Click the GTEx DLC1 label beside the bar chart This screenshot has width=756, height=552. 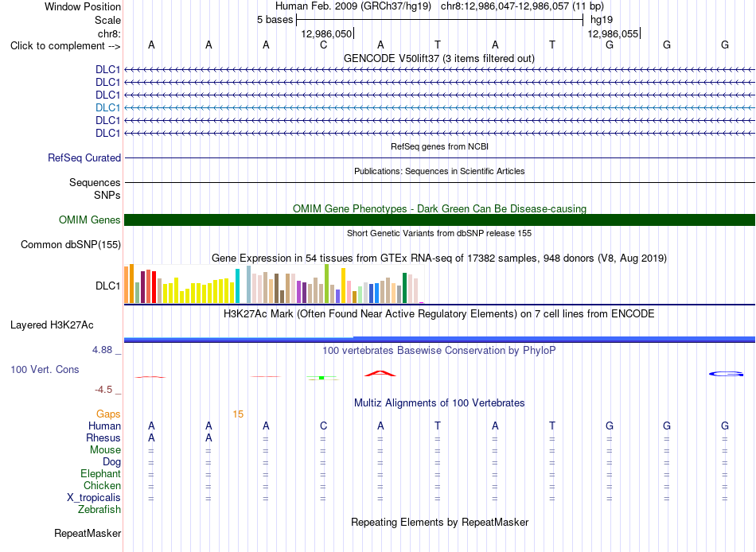coord(107,286)
